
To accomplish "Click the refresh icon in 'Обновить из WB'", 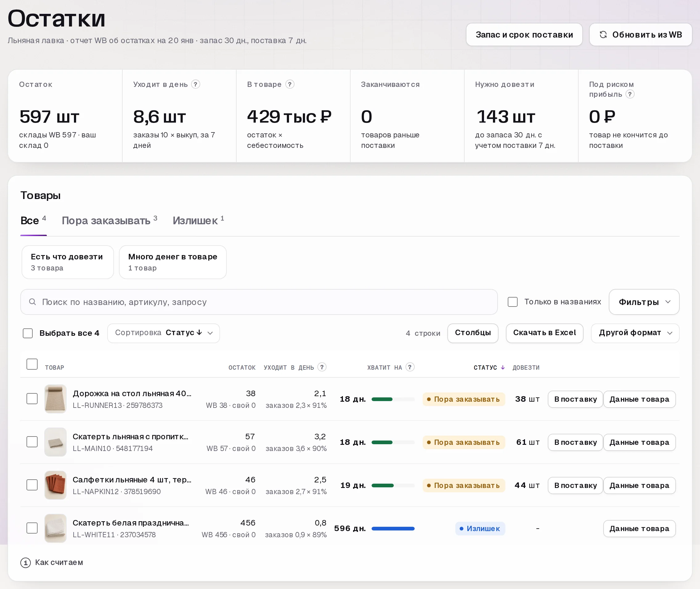I will (603, 35).
